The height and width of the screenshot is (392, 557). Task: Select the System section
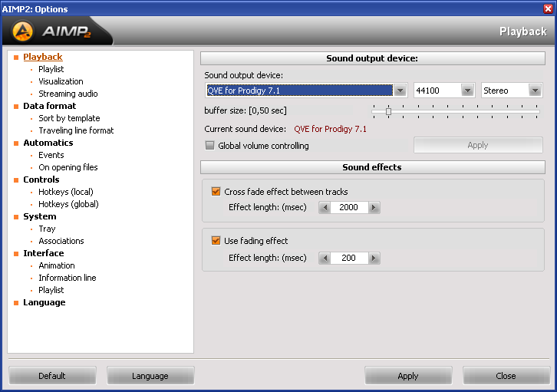(39, 216)
